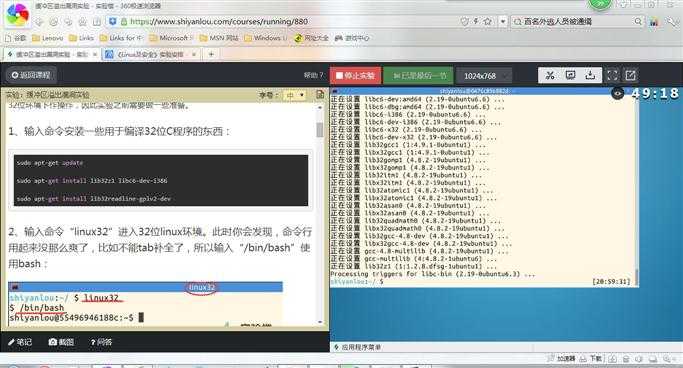Click the magnifier search button in search box

(x=638, y=21)
